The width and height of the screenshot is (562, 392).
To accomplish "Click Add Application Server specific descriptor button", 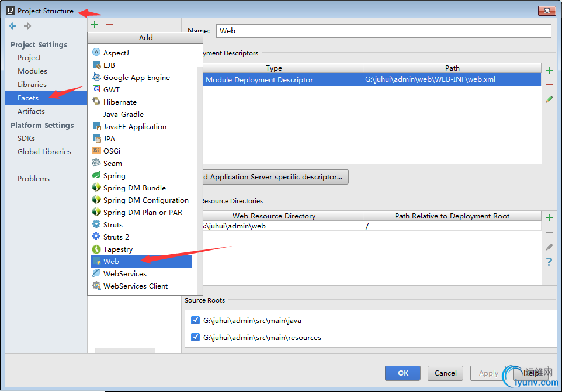I will 275,176.
